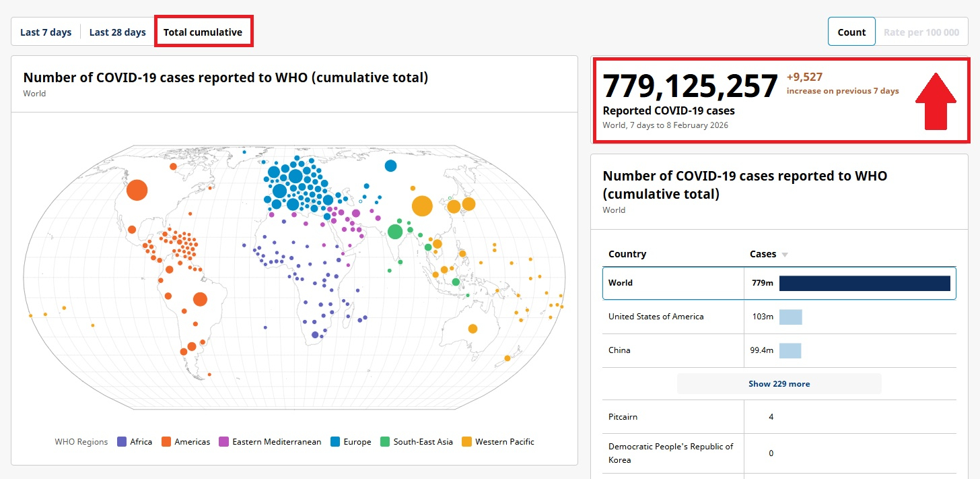Click the large orange United States bubble
Viewport: 980px width, 479px height.
pyautogui.click(x=137, y=190)
